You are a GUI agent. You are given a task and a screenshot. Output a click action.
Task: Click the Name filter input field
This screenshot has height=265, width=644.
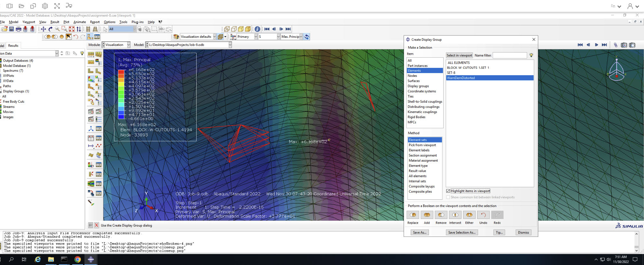point(510,55)
